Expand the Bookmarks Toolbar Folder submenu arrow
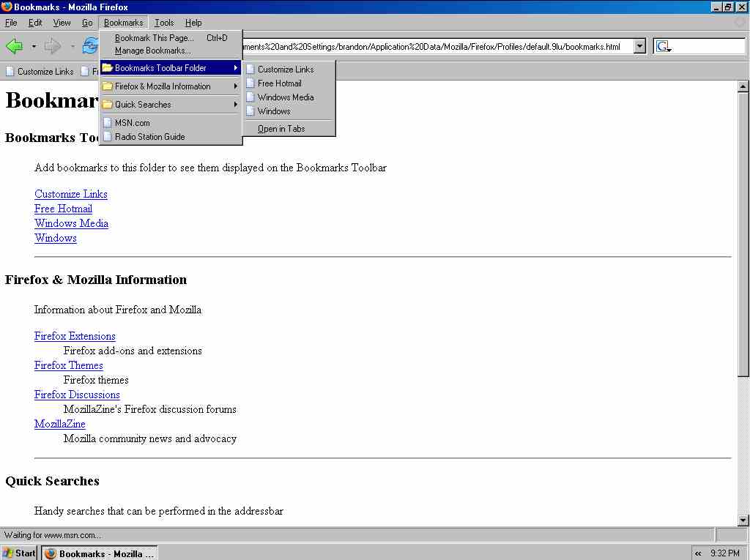Viewport: 750px width, 560px height. point(236,68)
